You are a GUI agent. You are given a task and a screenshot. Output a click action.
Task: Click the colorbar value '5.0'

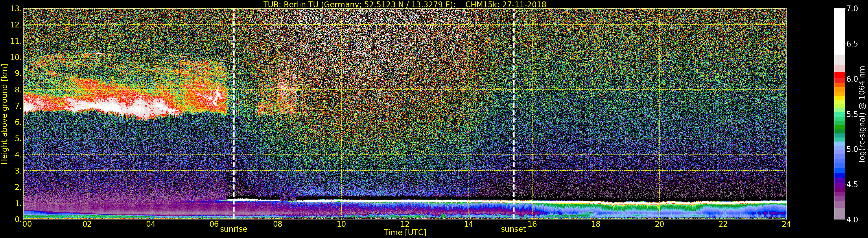pyautogui.click(x=852, y=149)
